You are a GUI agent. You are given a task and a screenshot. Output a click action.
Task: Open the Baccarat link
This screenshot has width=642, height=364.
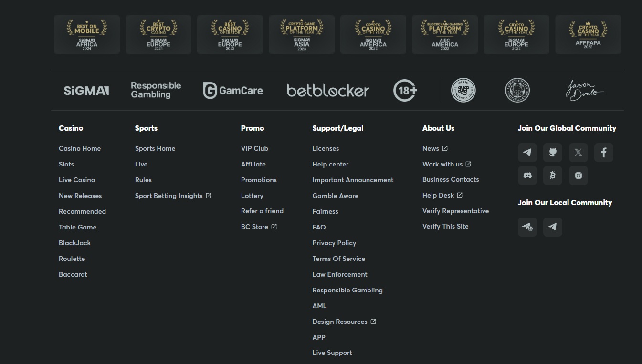pyautogui.click(x=73, y=274)
